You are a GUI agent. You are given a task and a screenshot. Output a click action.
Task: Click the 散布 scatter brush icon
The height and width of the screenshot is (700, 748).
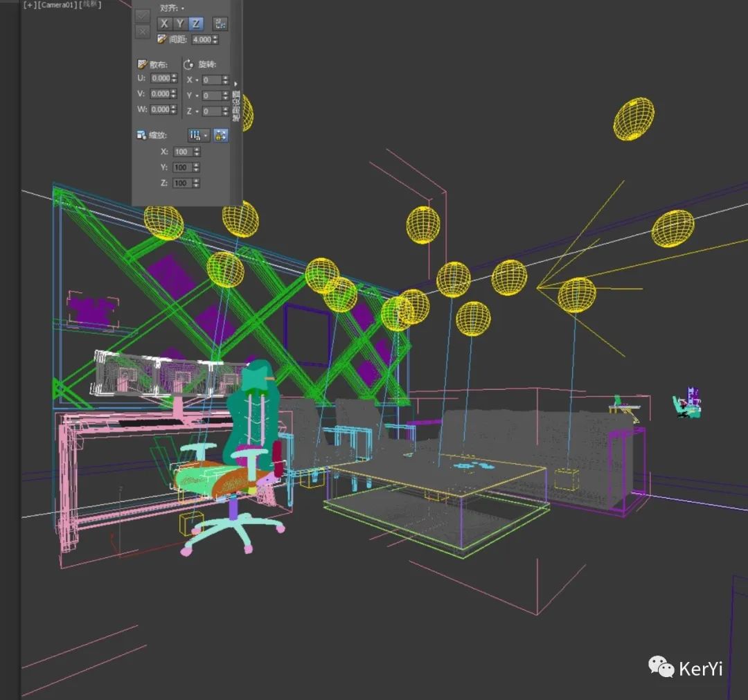click(142, 64)
